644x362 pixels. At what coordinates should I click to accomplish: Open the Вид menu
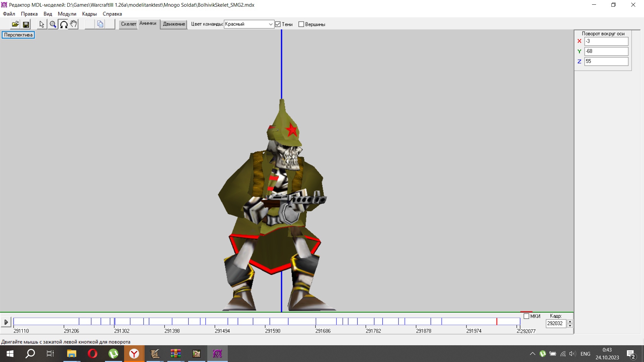(48, 14)
